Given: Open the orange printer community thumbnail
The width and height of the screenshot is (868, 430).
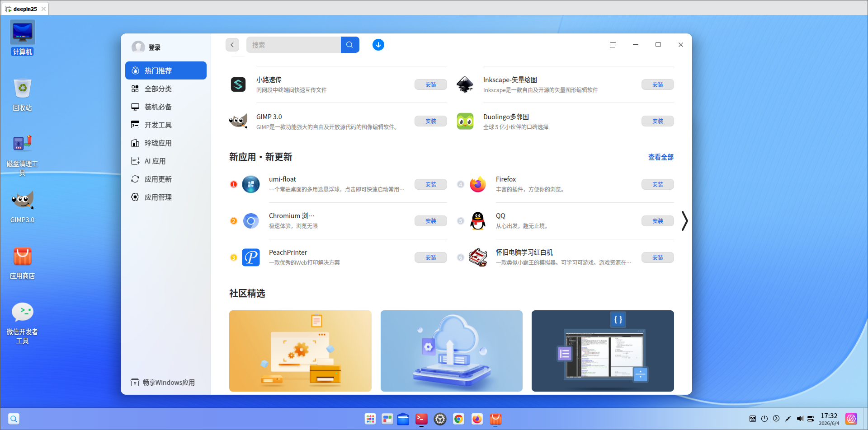Looking at the screenshot, I should (x=300, y=351).
